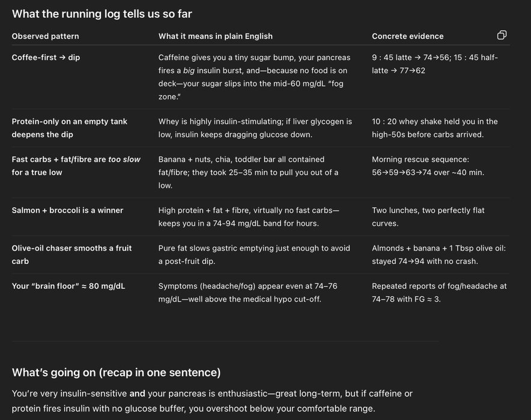Select the "Your brain floor ≈ 80 mg/dL" cell
Screen dimensions: 531x420
click(68, 286)
